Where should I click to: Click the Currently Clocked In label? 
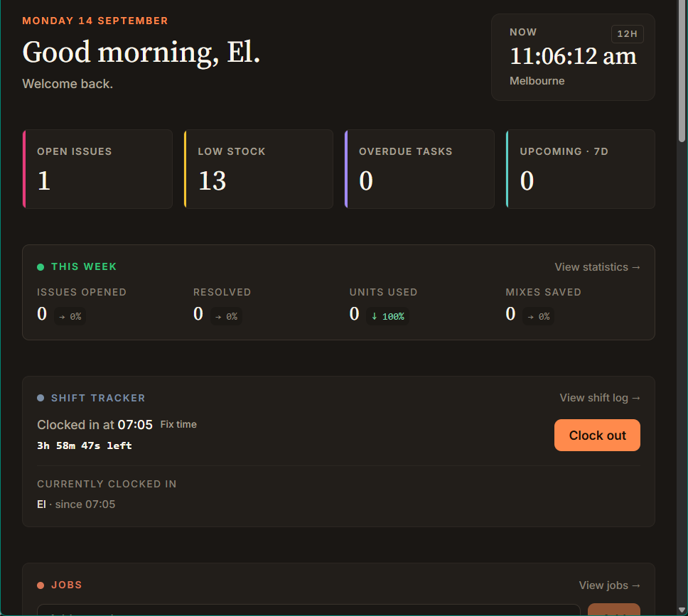point(107,484)
